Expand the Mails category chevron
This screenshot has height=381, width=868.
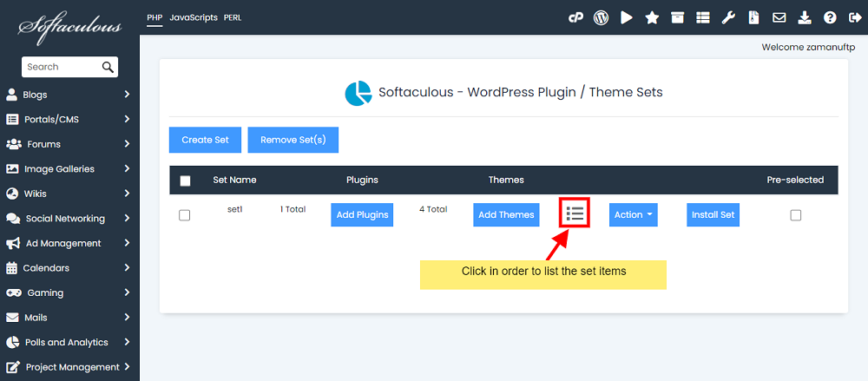127,318
